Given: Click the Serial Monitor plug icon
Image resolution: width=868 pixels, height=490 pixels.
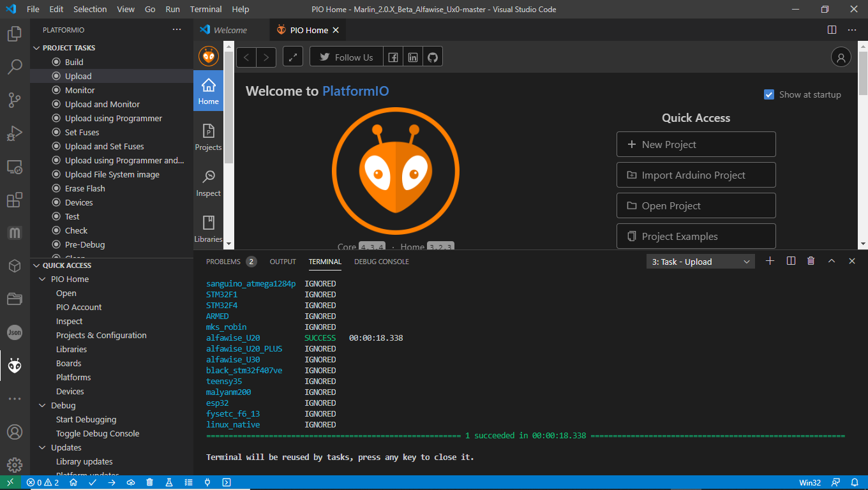Looking at the screenshot, I should tap(207, 482).
